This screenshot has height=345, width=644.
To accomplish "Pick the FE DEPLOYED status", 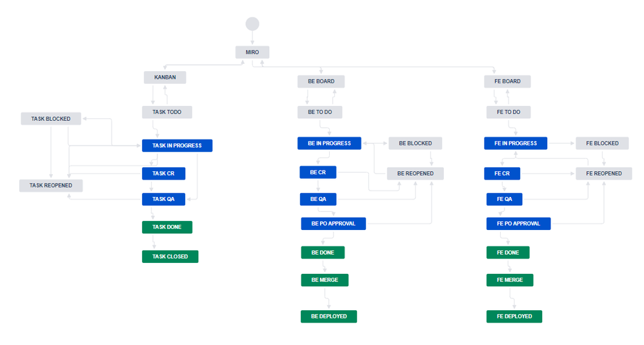I will [x=514, y=317].
